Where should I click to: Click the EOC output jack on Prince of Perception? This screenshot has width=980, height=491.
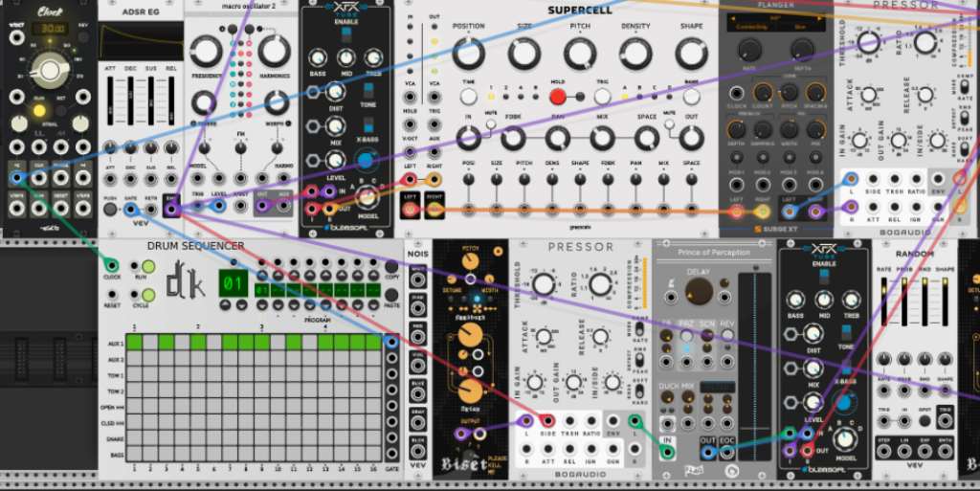pyautogui.click(x=727, y=452)
